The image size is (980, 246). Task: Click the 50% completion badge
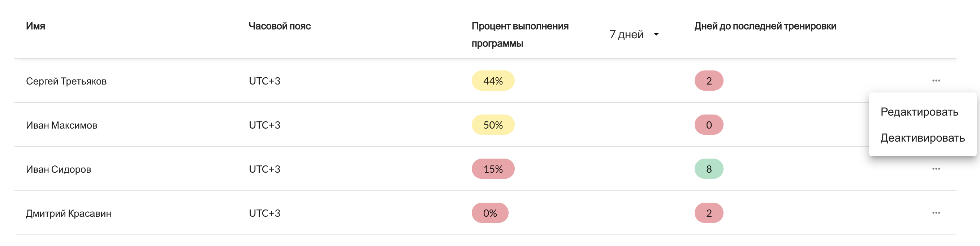(493, 125)
